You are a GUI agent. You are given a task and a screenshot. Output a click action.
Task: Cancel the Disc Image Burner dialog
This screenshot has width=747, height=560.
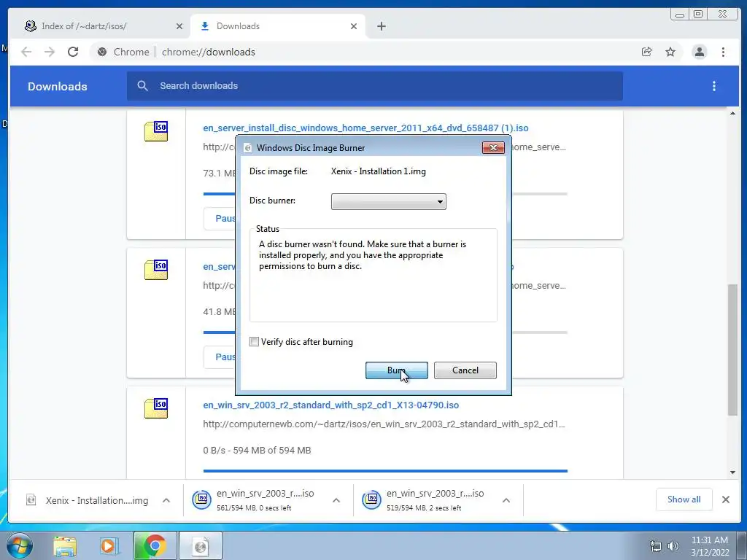pos(465,370)
